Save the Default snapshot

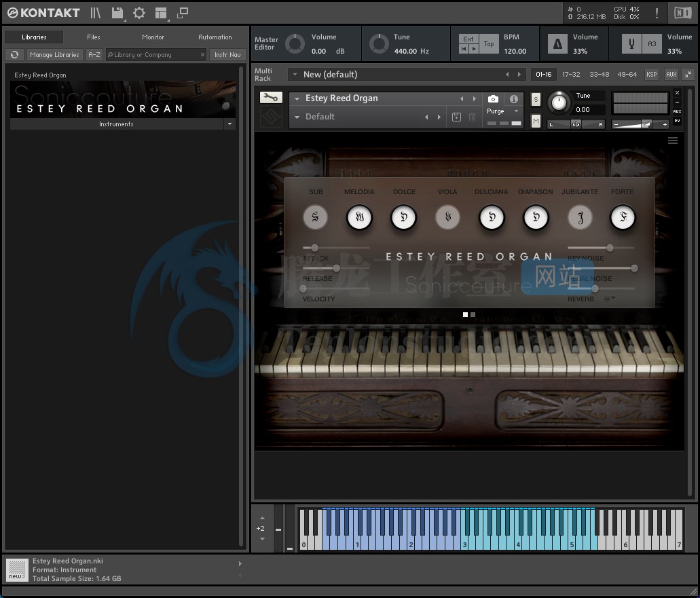[x=456, y=117]
